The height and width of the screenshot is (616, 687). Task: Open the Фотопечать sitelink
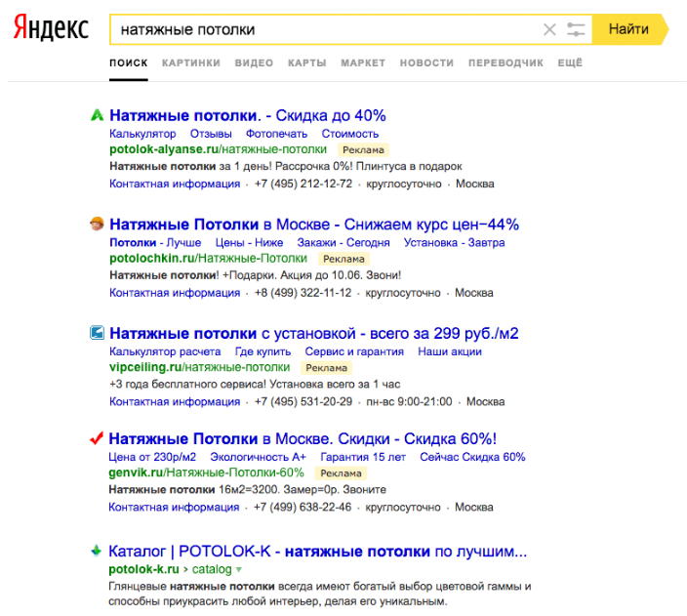point(276,134)
